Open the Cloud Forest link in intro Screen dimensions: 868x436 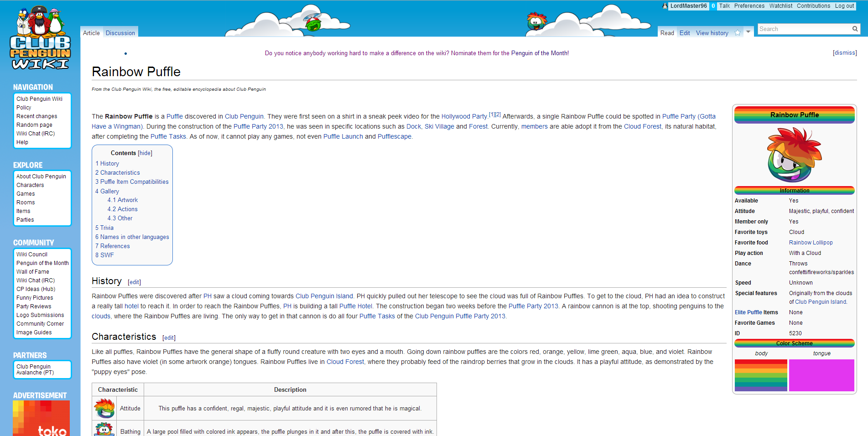642,126
